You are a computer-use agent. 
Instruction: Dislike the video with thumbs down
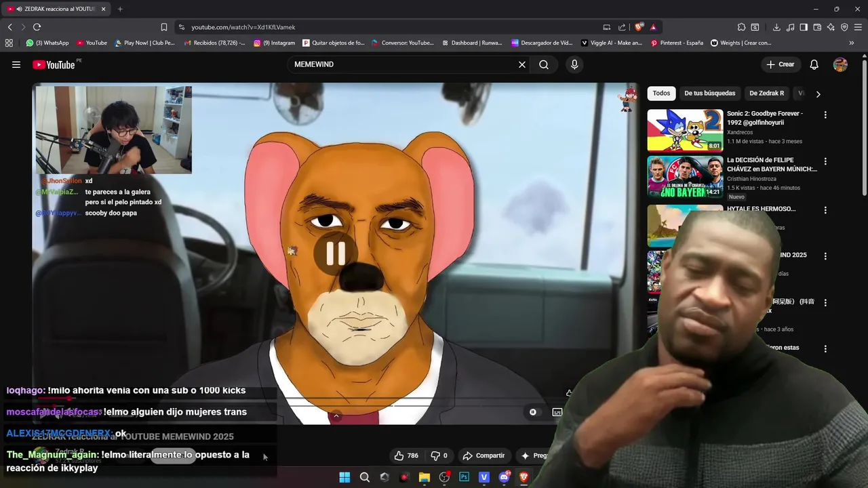[439, 455]
